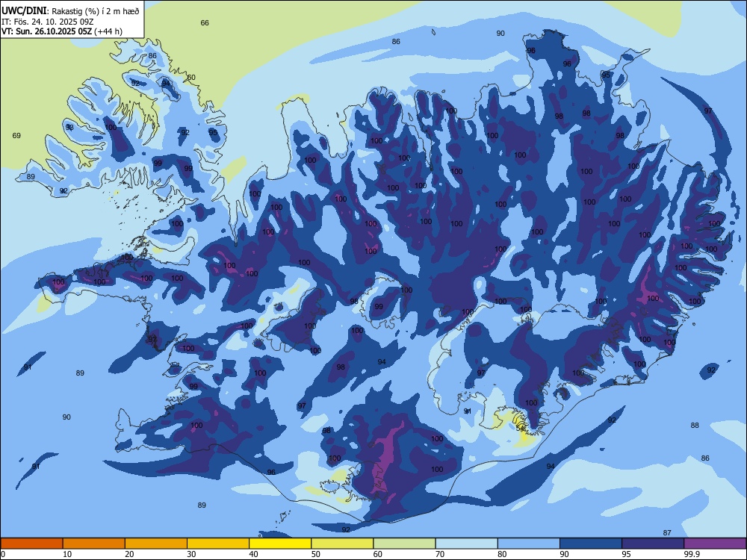Pick the 60–70 light green legend swatch
The height and width of the screenshot is (560, 747).
click(404, 544)
